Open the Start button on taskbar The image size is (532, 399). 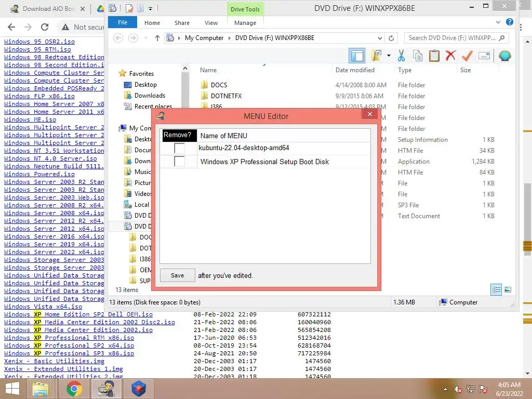12,389
